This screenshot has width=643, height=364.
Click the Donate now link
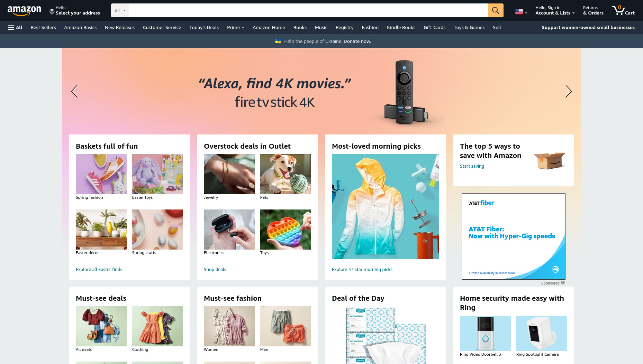pos(357,41)
